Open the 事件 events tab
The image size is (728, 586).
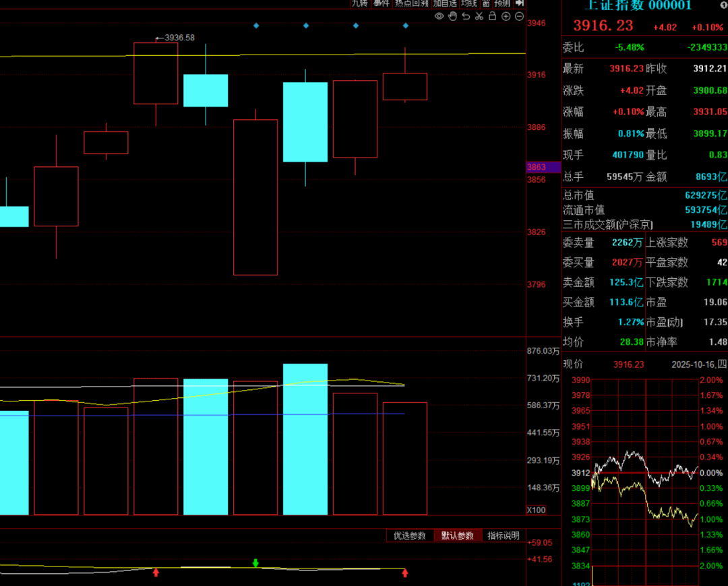click(x=382, y=3)
